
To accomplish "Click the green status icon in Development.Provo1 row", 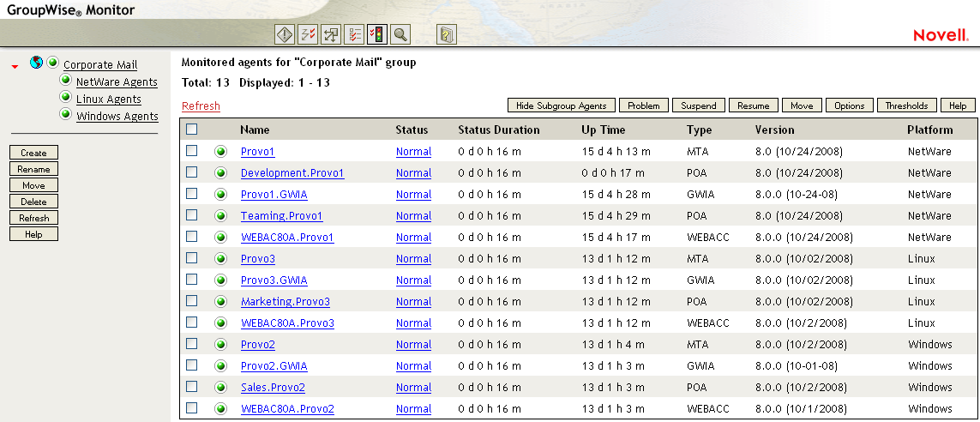I will pyautogui.click(x=220, y=173).
